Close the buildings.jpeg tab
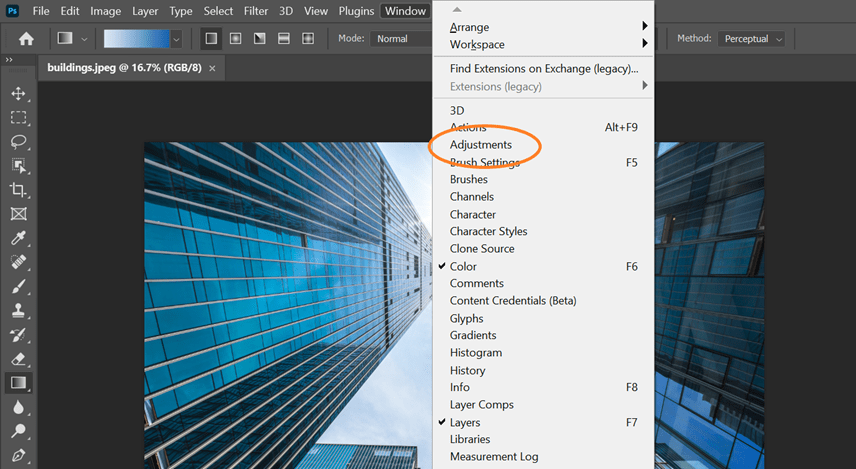The image size is (856, 469). tap(212, 68)
